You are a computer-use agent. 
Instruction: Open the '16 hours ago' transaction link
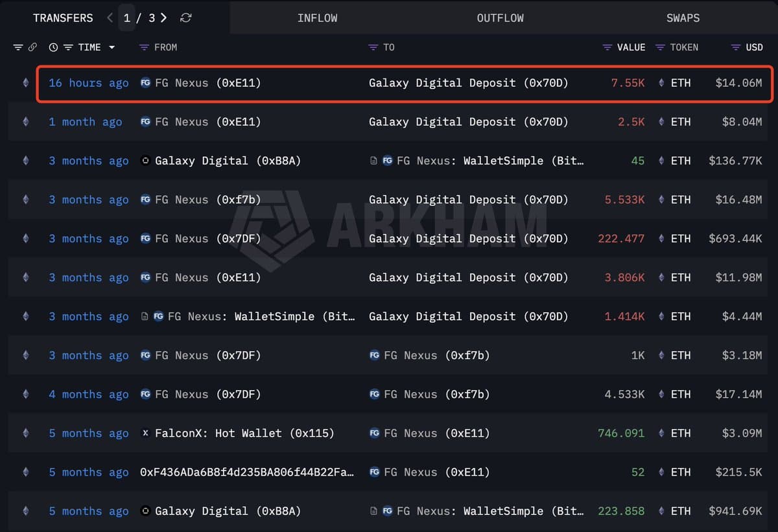[89, 83]
